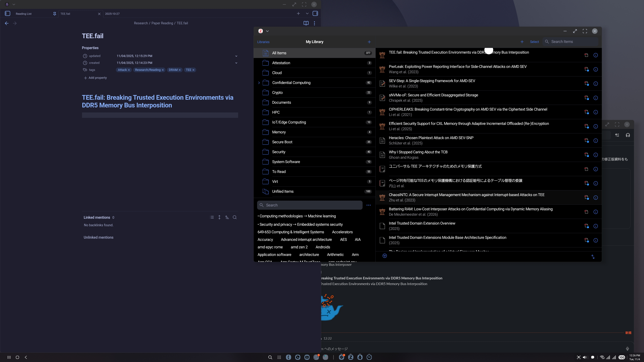The height and width of the screenshot is (362, 644).
Task: Switch to 2025-10-27 tab
Action: [112, 14]
